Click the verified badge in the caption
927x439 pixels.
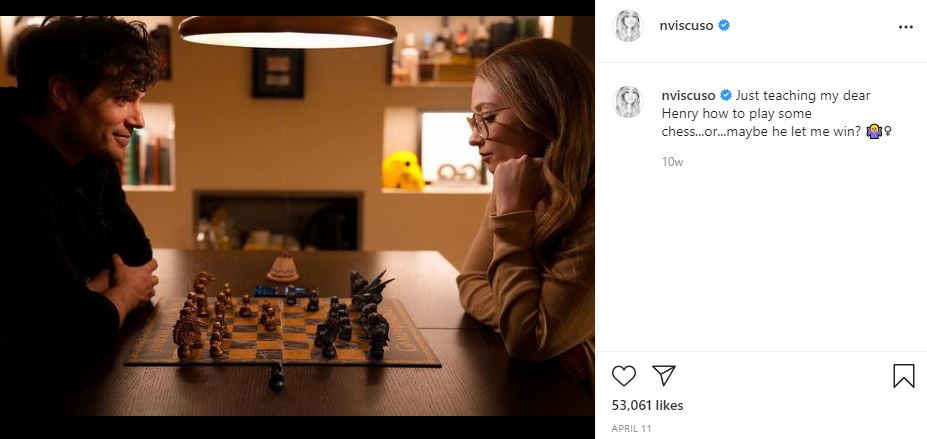[725, 96]
